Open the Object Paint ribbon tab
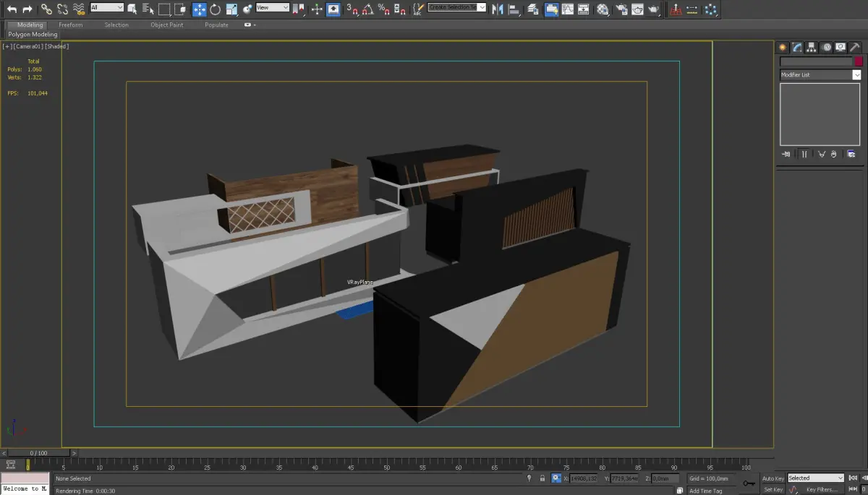 [166, 25]
